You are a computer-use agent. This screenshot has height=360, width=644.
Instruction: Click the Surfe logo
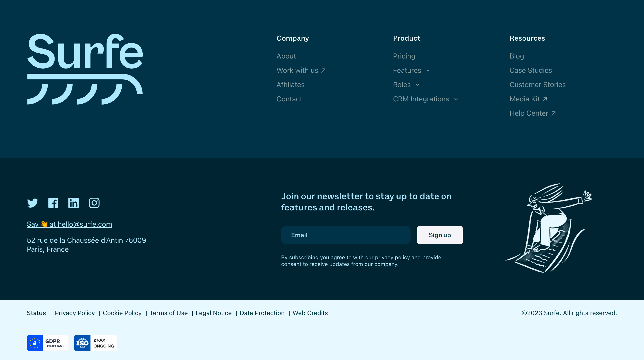click(x=85, y=69)
